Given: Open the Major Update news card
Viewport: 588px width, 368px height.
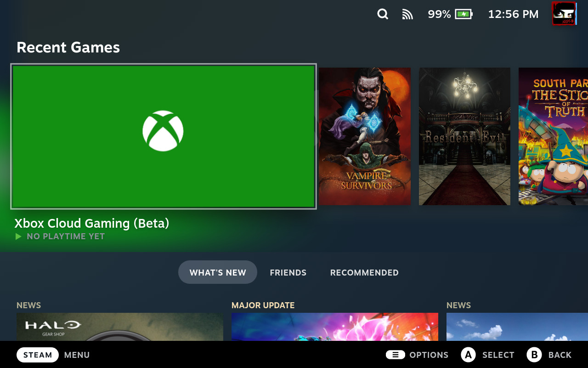Looking at the screenshot, I should tap(335, 327).
